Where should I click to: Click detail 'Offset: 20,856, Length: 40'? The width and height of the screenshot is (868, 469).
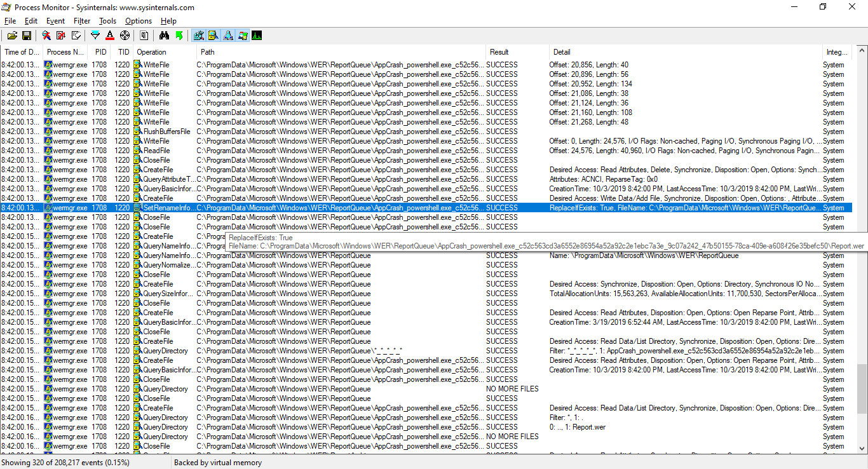pyautogui.click(x=589, y=65)
